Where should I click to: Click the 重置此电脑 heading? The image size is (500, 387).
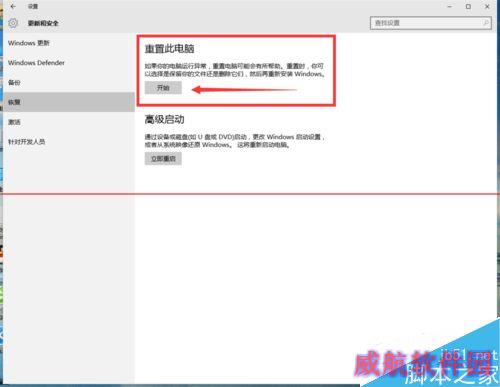click(x=169, y=49)
